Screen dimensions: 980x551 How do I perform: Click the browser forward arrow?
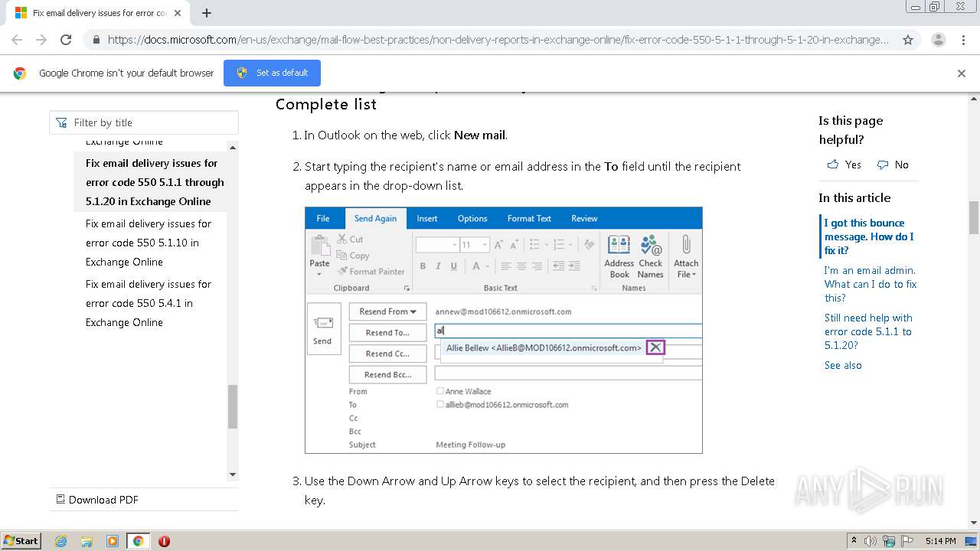[x=41, y=40]
